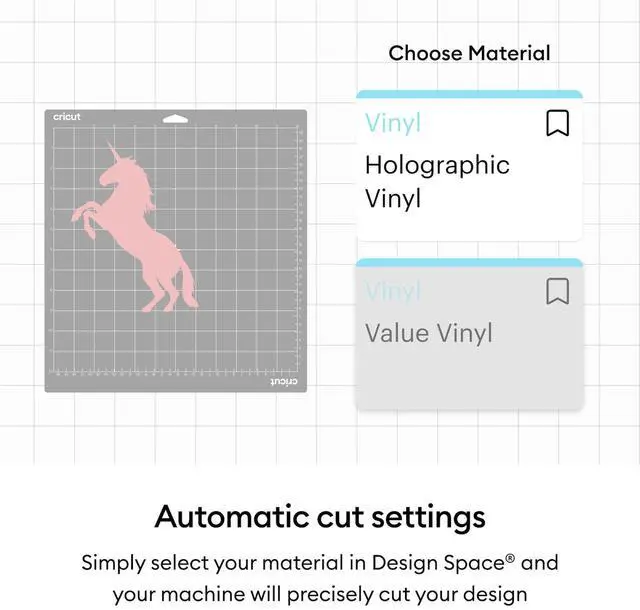Click the cricut logo at mat's top-left

click(x=67, y=117)
